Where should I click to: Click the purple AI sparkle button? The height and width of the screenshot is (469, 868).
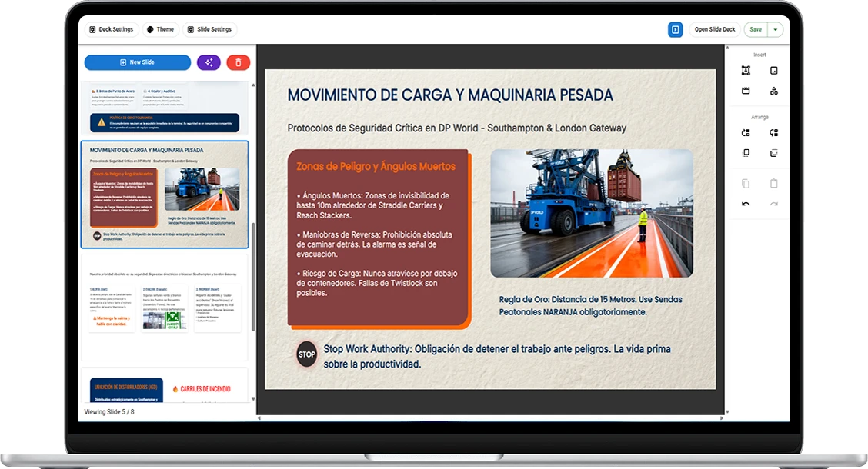[209, 62]
